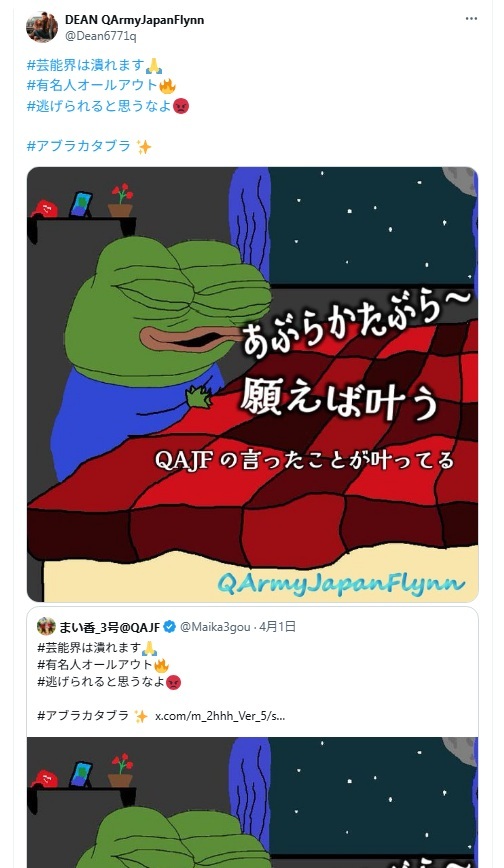
Task: Click the quoted tweet author avatar
Action: [x=47, y=627]
